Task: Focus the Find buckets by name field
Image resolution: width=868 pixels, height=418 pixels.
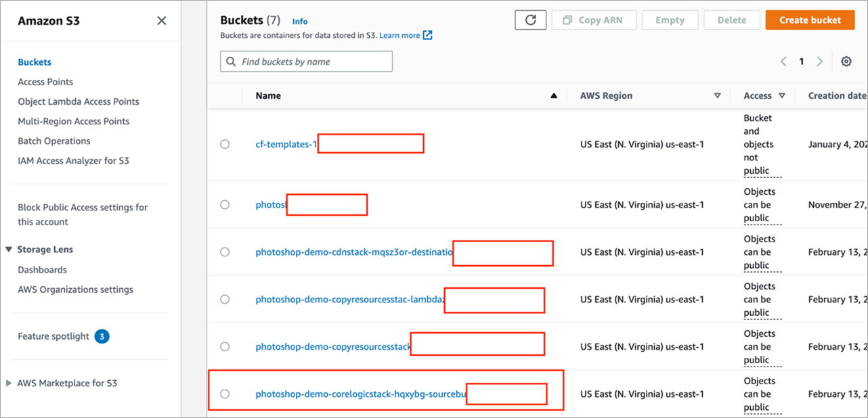Action: [306, 62]
